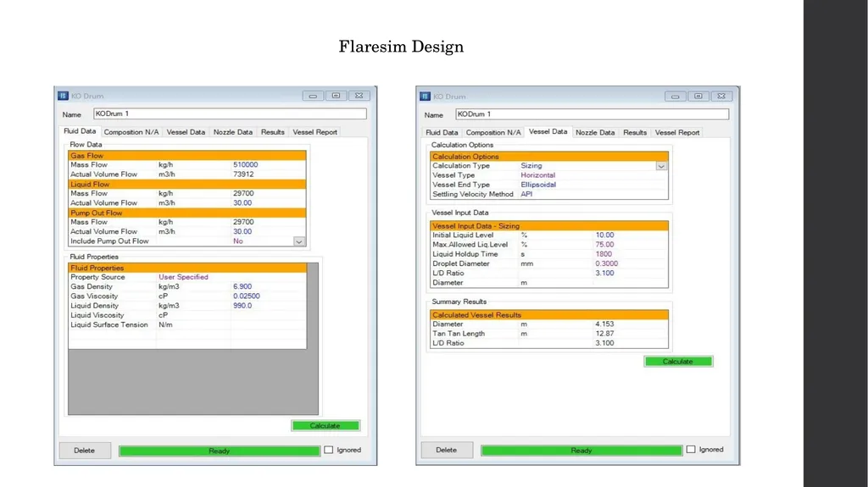
Task: Open Vessel Report tab in left window
Action: coord(315,132)
